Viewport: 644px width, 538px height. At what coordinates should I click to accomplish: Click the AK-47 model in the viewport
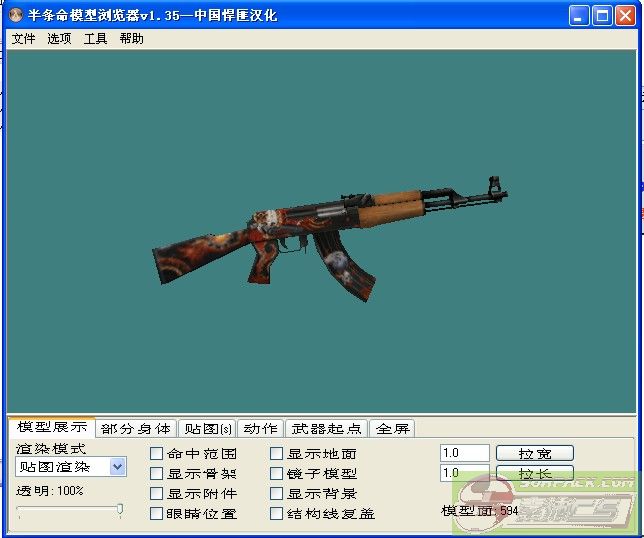(x=331, y=239)
